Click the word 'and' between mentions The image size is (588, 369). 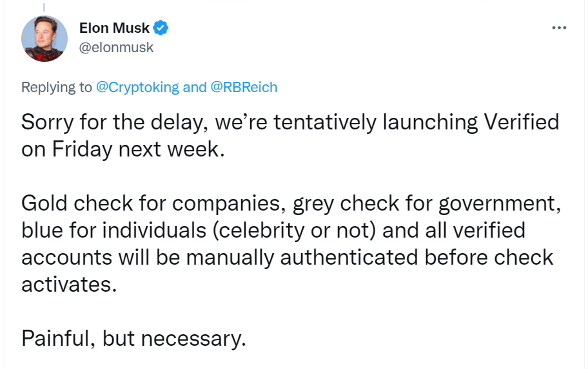[x=195, y=88]
